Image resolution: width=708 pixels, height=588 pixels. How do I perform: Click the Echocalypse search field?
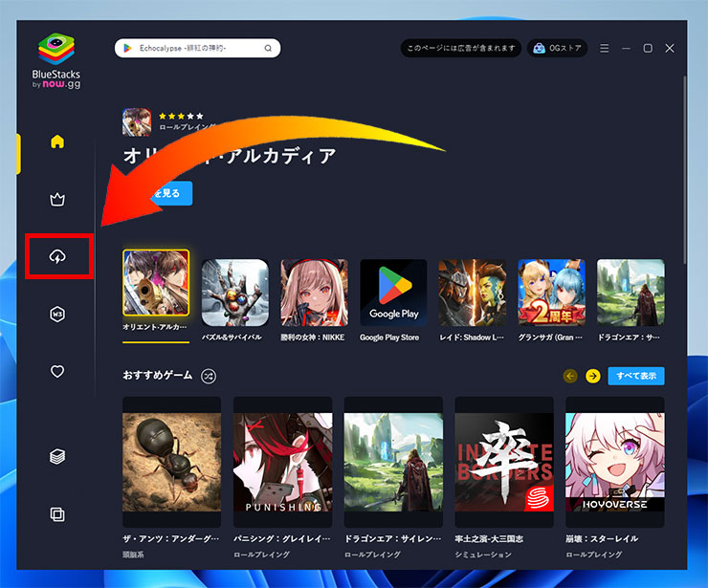(x=197, y=48)
